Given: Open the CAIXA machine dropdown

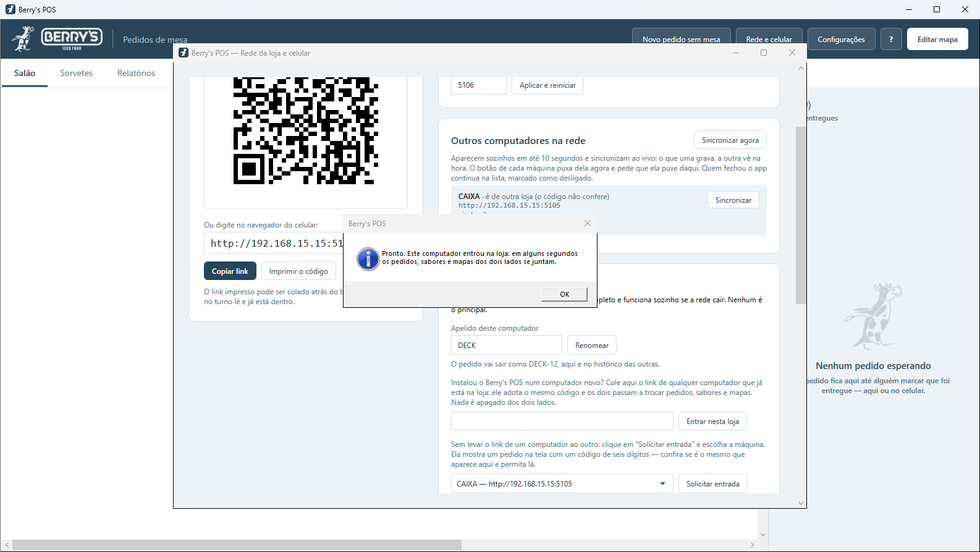Looking at the screenshot, I should [562, 483].
